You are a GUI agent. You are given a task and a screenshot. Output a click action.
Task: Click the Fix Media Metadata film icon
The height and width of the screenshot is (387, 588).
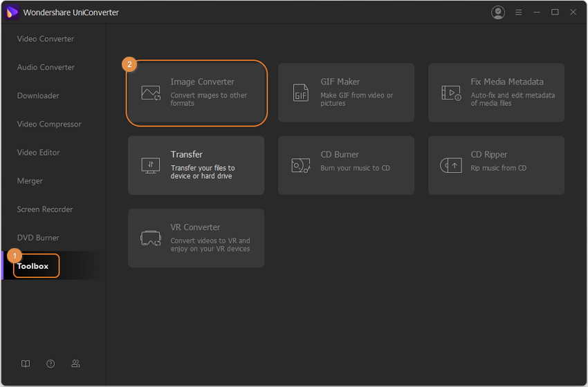click(x=451, y=93)
